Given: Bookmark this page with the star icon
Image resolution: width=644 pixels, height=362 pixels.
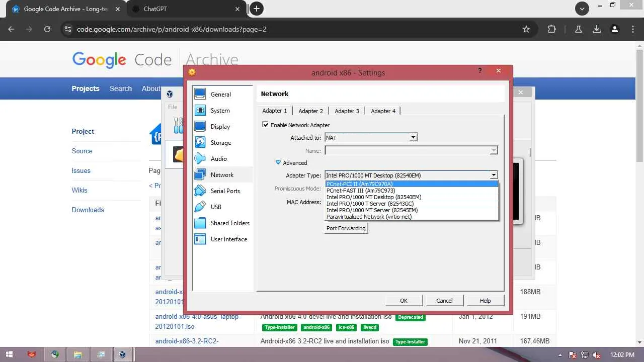Looking at the screenshot, I should coord(526,29).
